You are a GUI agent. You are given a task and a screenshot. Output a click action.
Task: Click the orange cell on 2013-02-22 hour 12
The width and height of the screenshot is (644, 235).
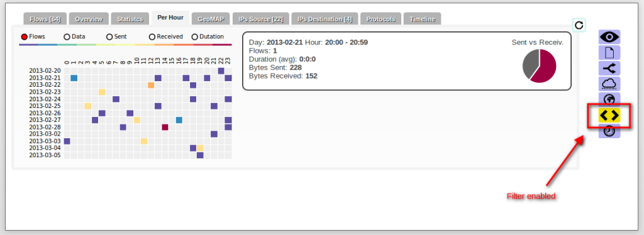coord(151,85)
